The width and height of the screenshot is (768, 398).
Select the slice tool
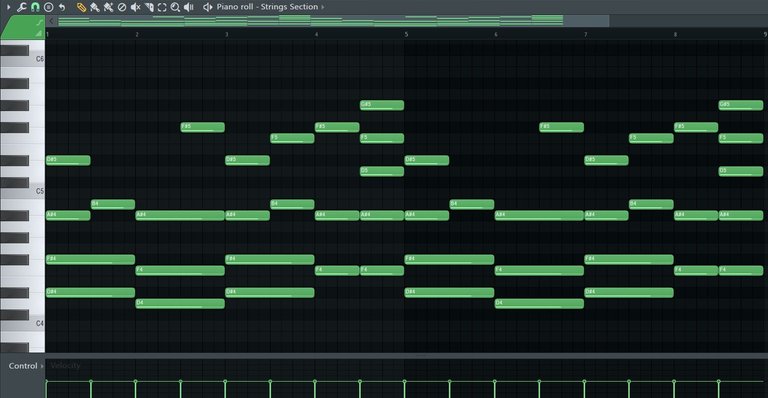tap(149, 7)
